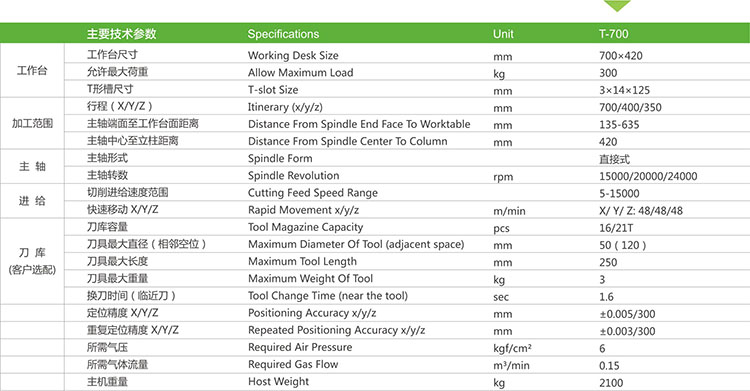Screen dimensions: 750x391
Task: Click the Required Air Pressure unit kgf/cm²
Action: (x=512, y=348)
